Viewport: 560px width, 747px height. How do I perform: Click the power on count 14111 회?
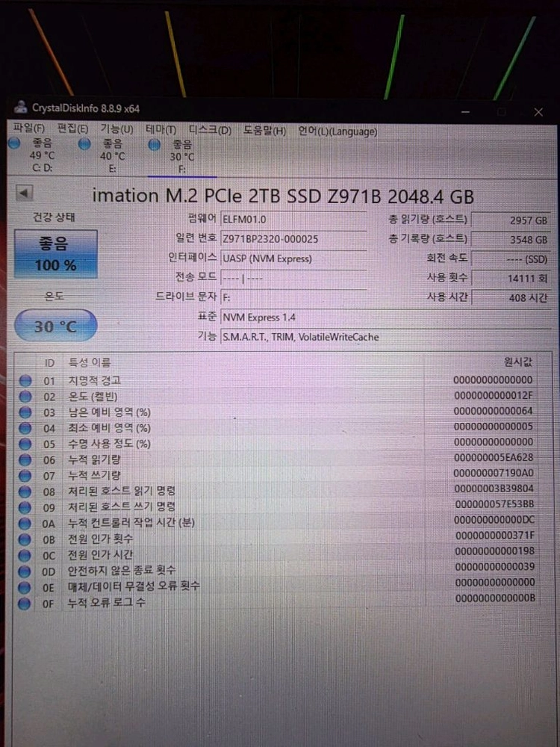[511, 278]
